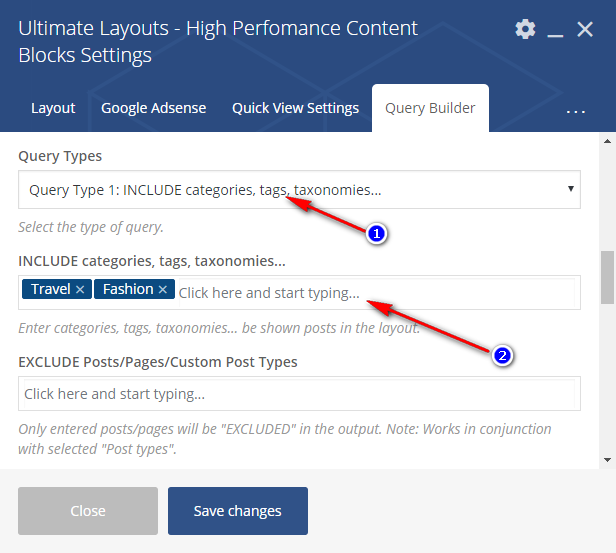Click the EXCLUDE Posts/Pages input field
616x553 pixels.
(299, 394)
